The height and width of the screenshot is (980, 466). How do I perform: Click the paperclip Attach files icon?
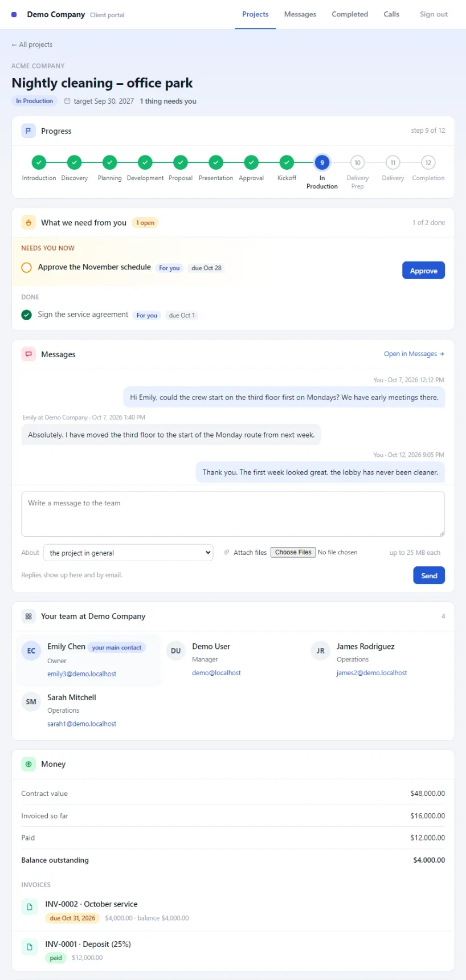pos(227,553)
